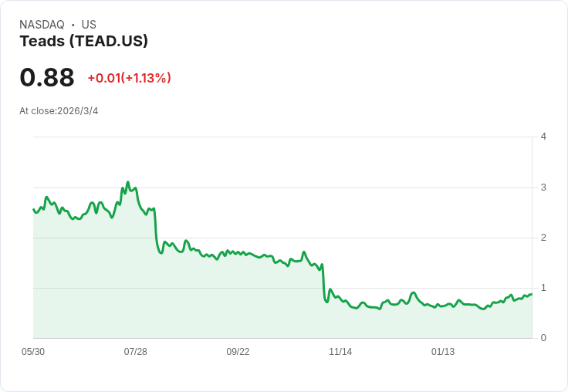Click the +0.01(+1.13%) price change
The height and width of the screenshot is (392, 568).
129,78
